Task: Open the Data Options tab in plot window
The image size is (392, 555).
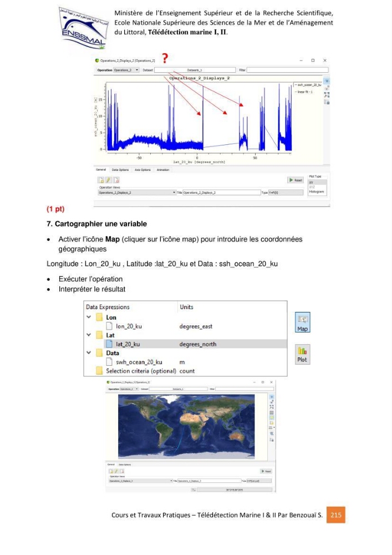Action: click(x=120, y=170)
